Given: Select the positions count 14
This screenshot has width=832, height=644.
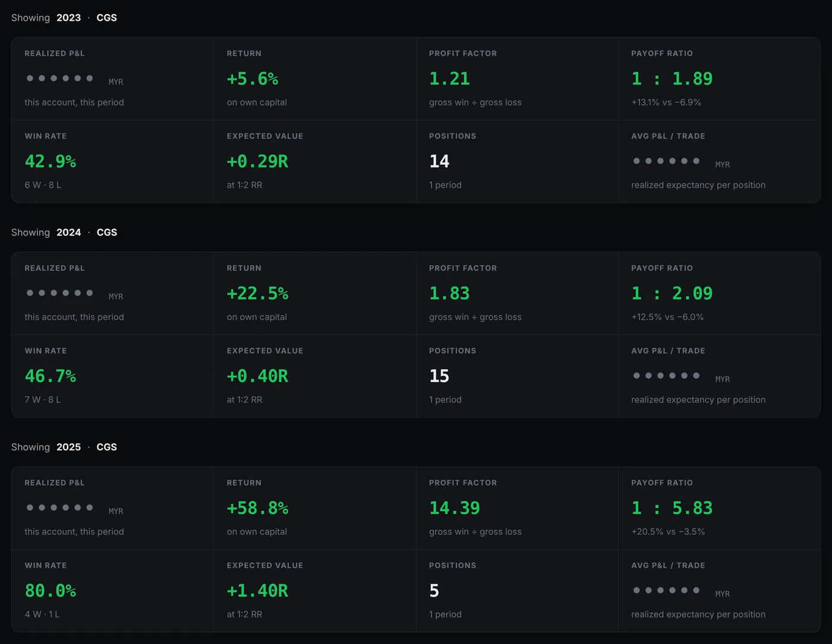Looking at the screenshot, I should coord(439,161).
